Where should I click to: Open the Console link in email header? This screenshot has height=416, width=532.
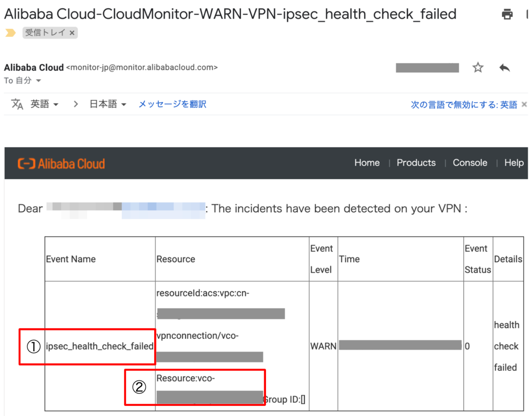tap(470, 163)
